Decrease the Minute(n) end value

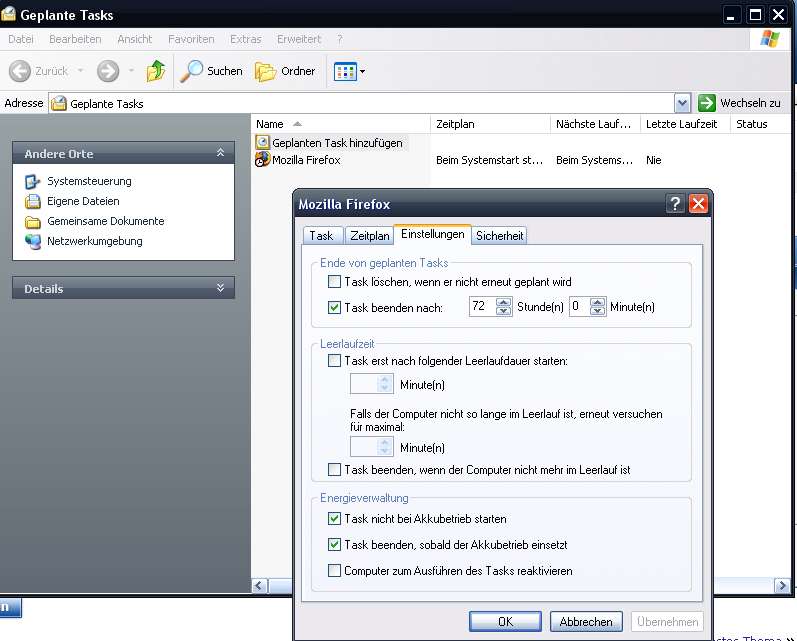pos(598,311)
